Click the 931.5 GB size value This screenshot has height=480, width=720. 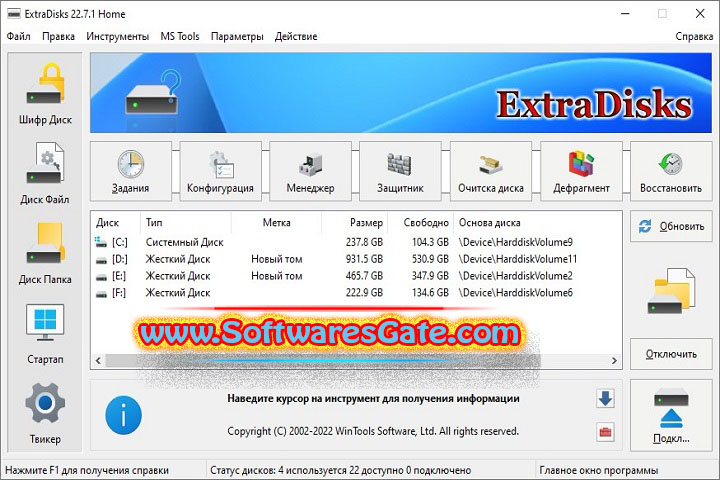[364, 259]
